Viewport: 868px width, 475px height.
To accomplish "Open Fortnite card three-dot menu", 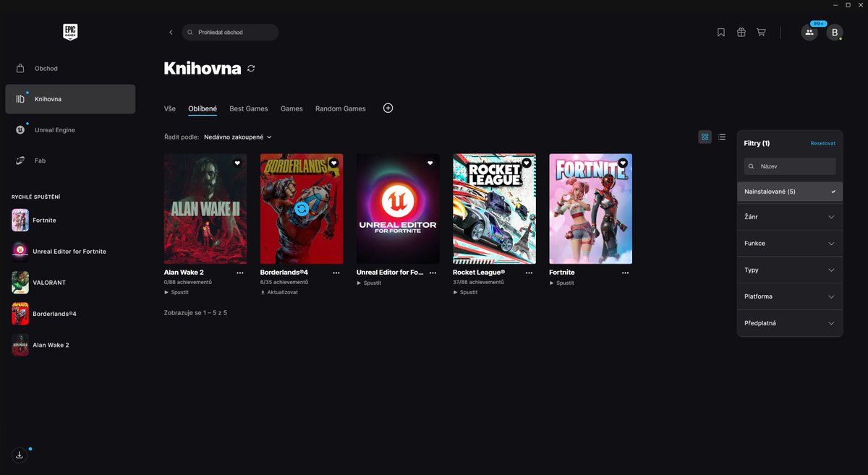I will click(625, 273).
